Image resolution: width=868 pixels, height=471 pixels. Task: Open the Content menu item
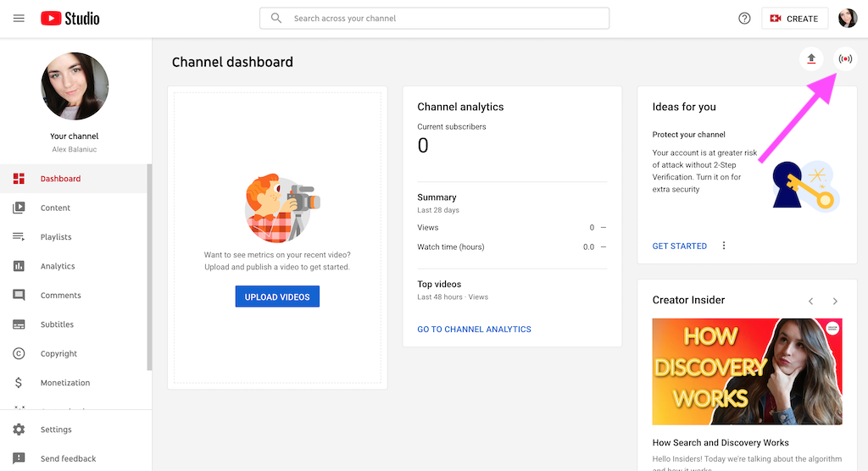[74, 208]
